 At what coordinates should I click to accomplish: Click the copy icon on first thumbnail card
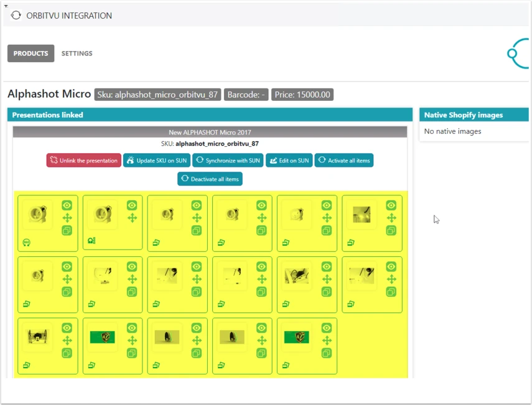click(x=67, y=231)
